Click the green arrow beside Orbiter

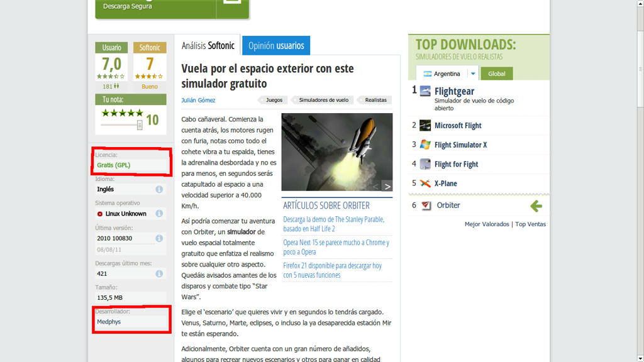(536, 206)
